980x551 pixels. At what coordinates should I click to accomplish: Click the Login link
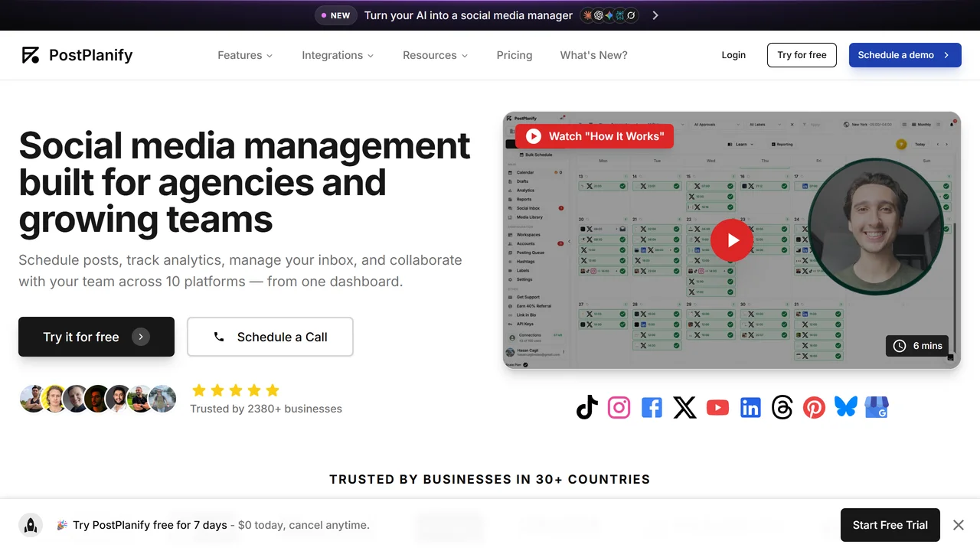point(733,55)
